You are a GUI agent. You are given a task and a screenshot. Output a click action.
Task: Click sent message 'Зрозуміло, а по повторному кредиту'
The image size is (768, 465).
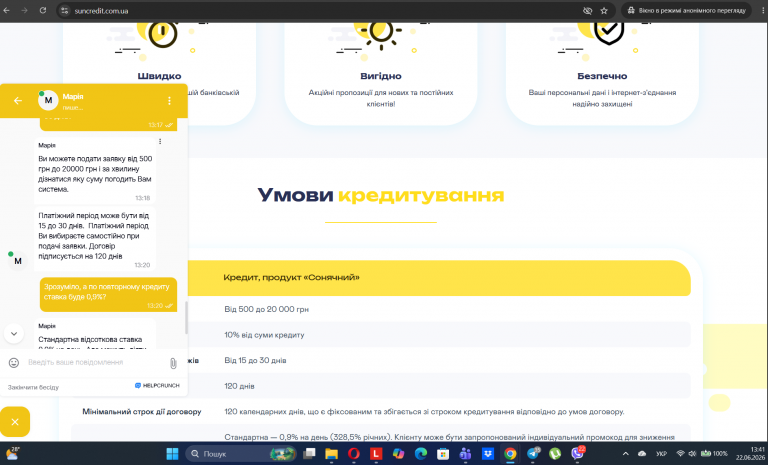point(108,294)
